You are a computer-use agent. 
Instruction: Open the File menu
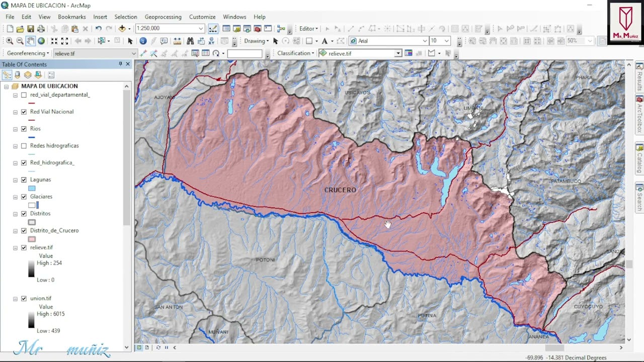[x=10, y=17]
